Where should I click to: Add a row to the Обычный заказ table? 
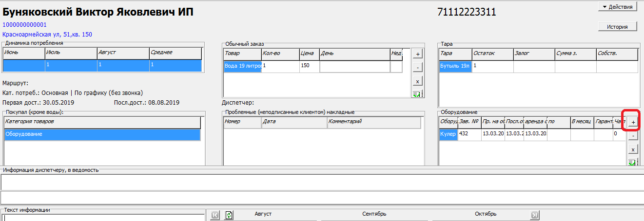(x=417, y=54)
